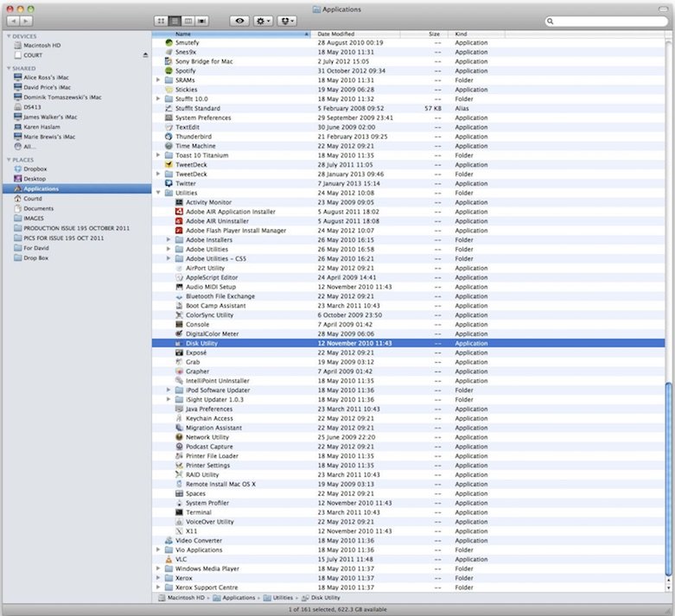This screenshot has width=675, height=616.
Task: Expand the SRAMs folder
Action: 158,80
